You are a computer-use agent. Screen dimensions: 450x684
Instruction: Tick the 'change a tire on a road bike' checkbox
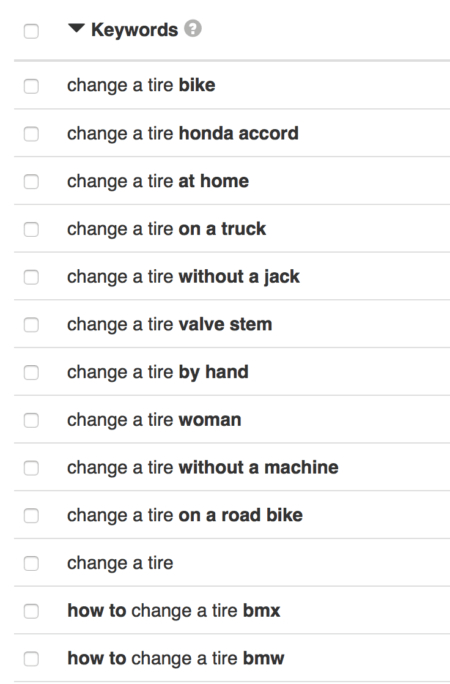[31, 516]
